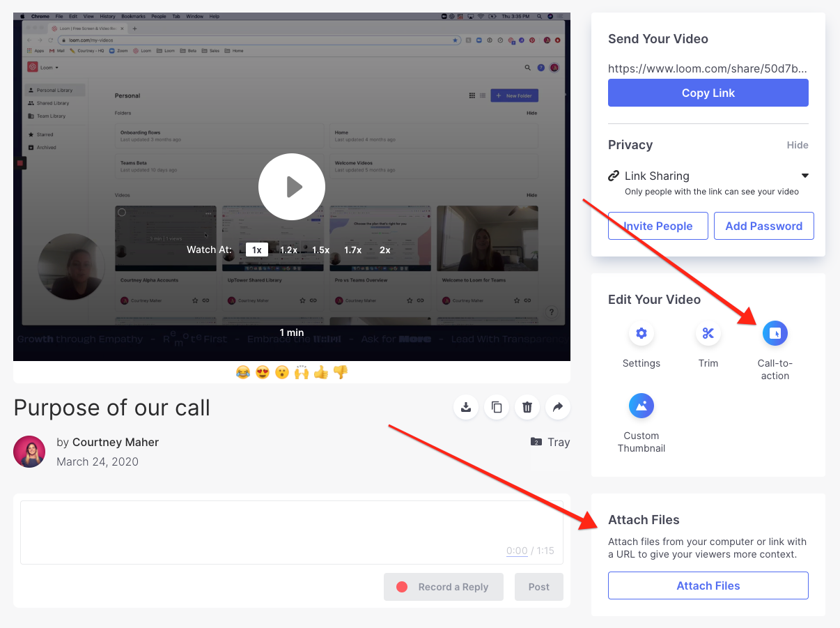The width and height of the screenshot is (840, 628).
Task: Open video Settings gear icon
Action: coord(641,333)
